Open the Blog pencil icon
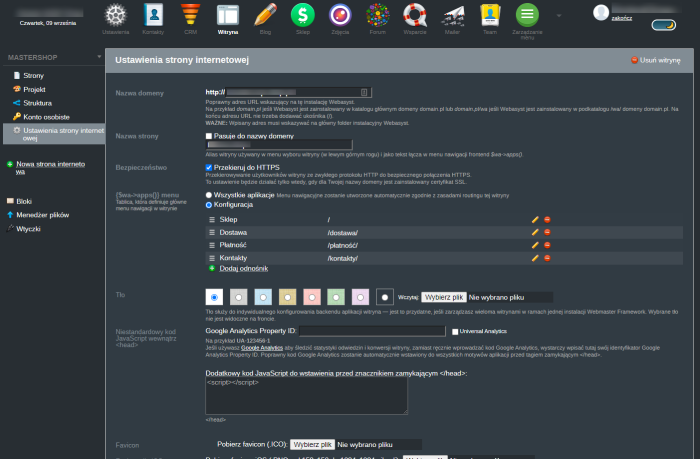The width and height of the screenshot is (700, 459). coord(265,15)
